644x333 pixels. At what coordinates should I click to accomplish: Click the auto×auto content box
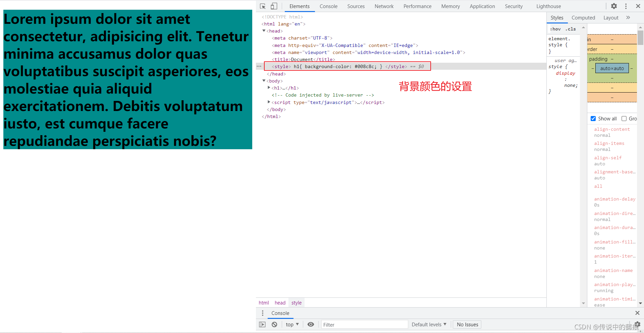click(x=612, y=68)
